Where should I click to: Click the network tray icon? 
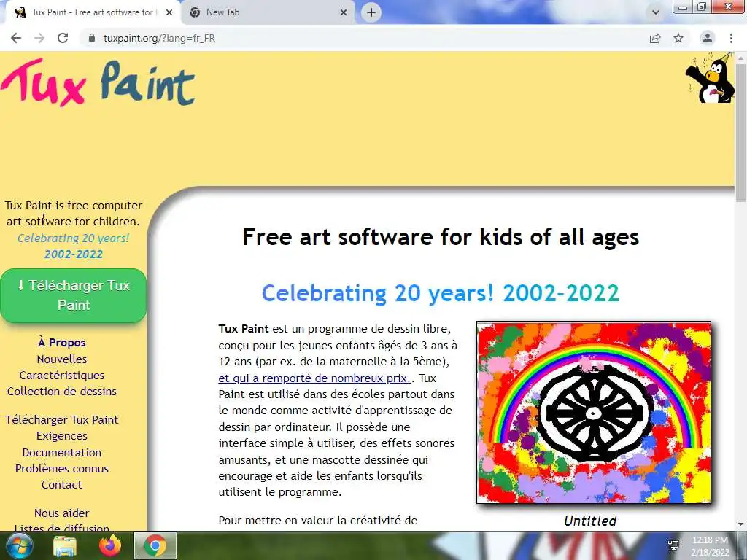pyautogui.click(x=673, y=545)
